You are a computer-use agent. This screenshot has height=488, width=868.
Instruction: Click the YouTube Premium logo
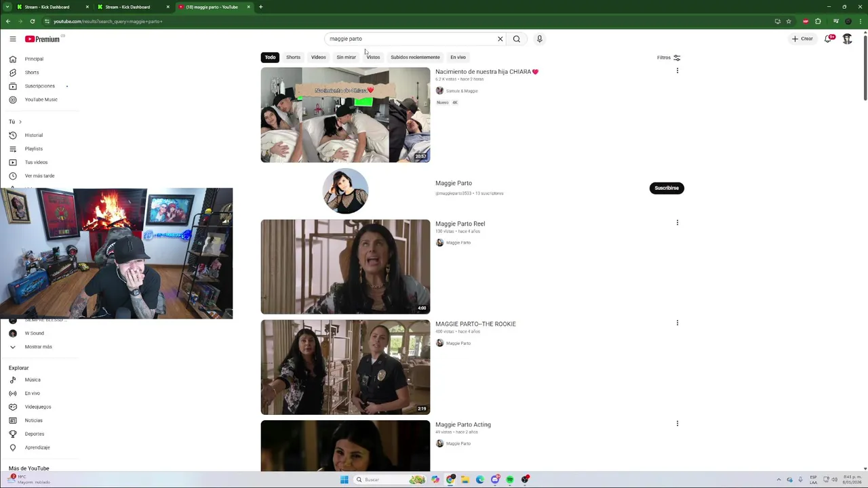[x=43, y=39]
